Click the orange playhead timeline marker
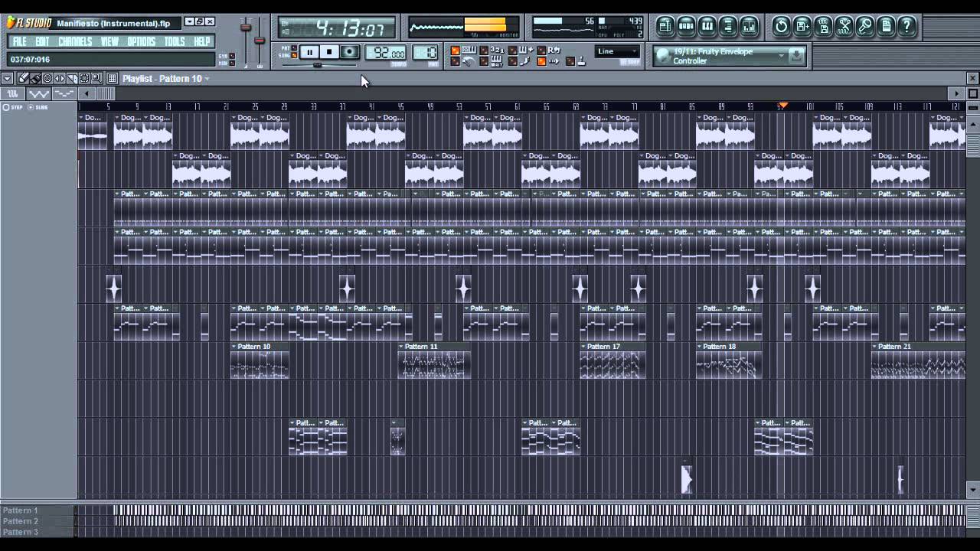 click(x=782, y=106)
